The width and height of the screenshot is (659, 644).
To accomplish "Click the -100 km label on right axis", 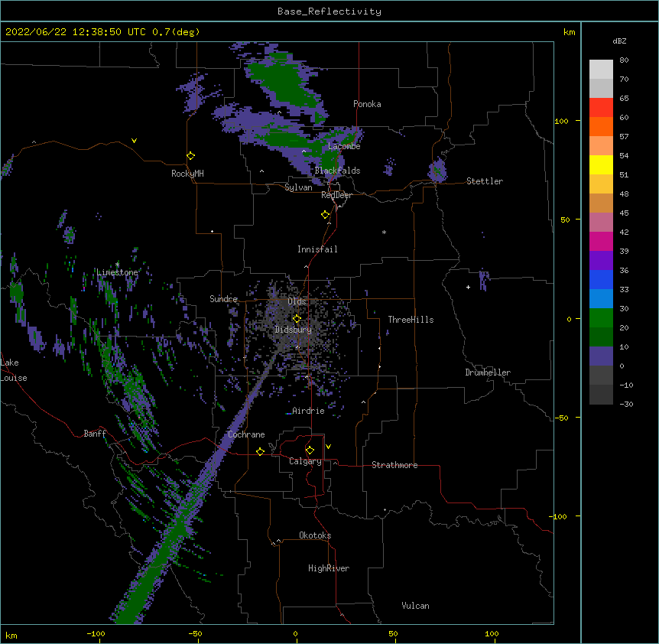I will pos(559,516).
